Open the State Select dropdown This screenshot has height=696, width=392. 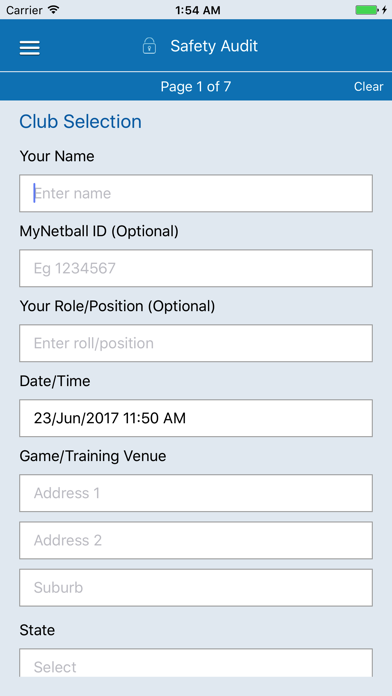196,663
